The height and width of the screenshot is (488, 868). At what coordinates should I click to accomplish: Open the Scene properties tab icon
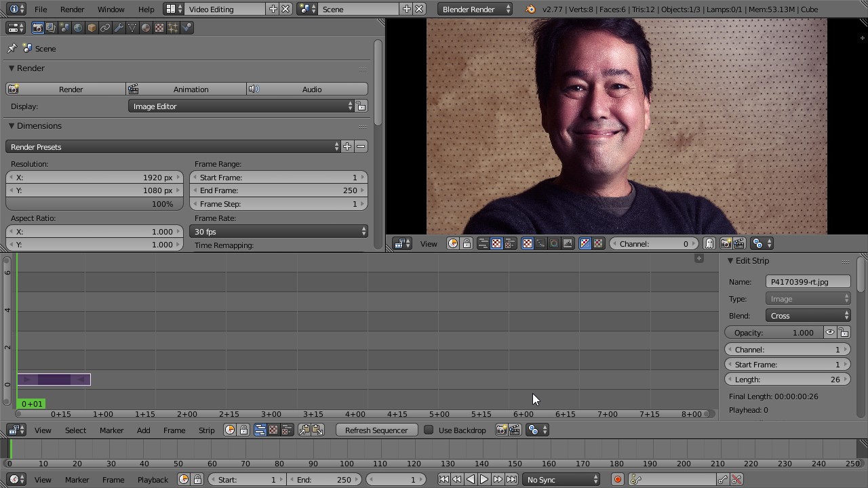pos(64,28)
